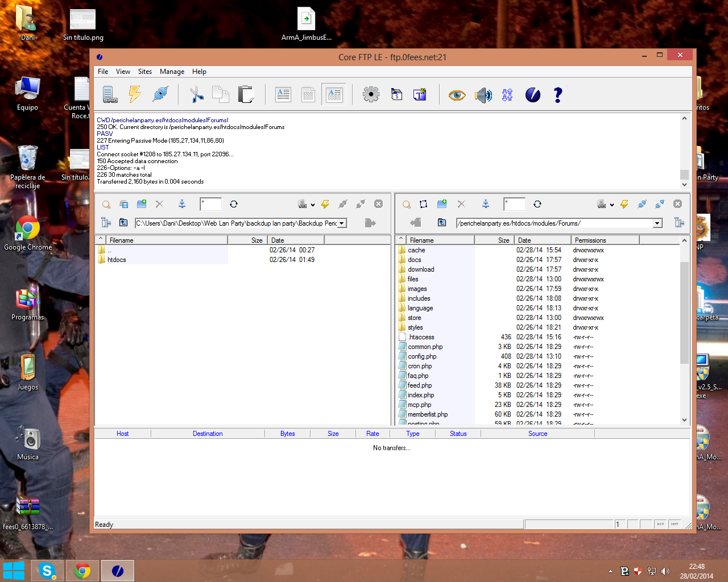Click the Paste clipboard icon

pos(246,94)
